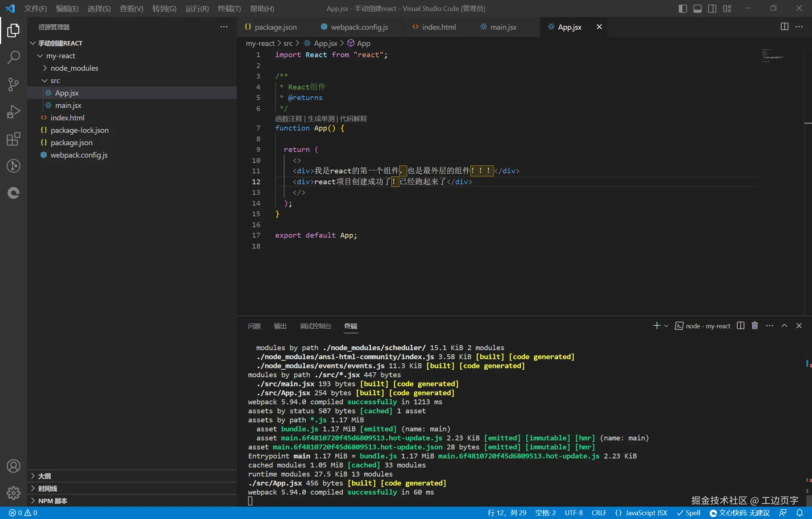Open main.jsx in the explorer tree
812x519 pixels.
[68, 105]
